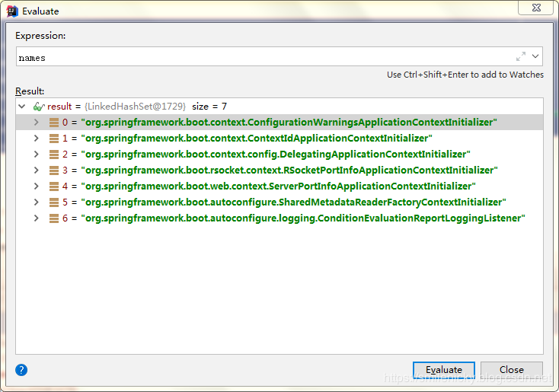Select the RSocketPortInfoApplicationContextInitializer string value
This screenshot has width=559, height=392.
289,171
